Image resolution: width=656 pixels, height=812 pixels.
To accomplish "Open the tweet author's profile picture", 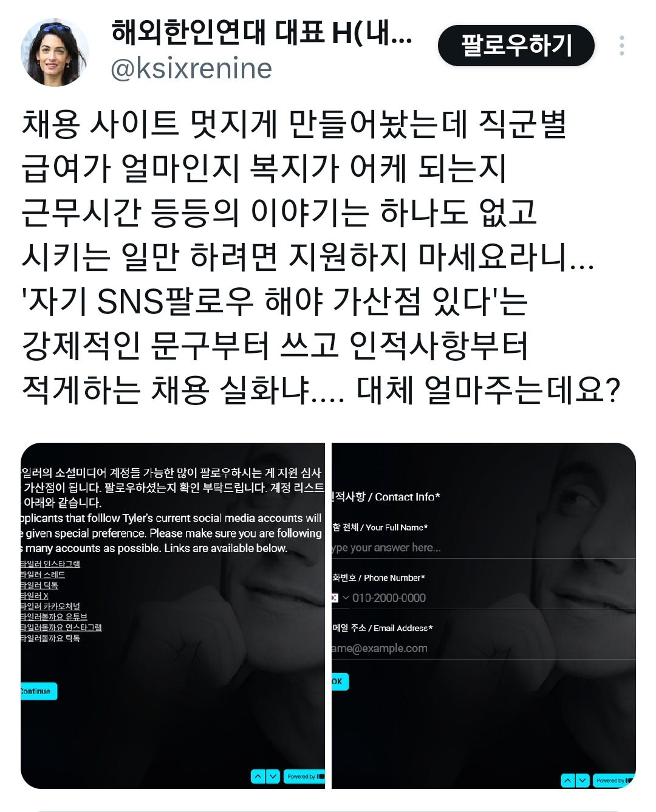I will click(55, 52).
